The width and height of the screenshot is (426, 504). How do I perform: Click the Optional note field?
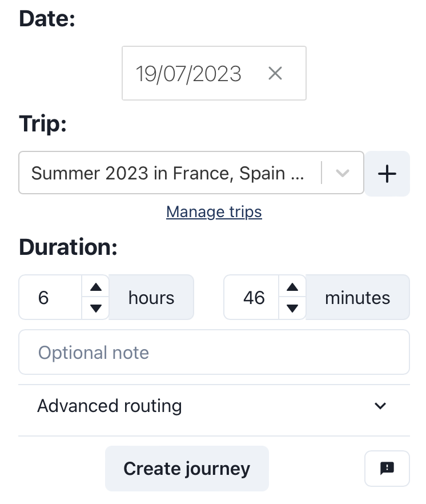(x=214, y=353)
